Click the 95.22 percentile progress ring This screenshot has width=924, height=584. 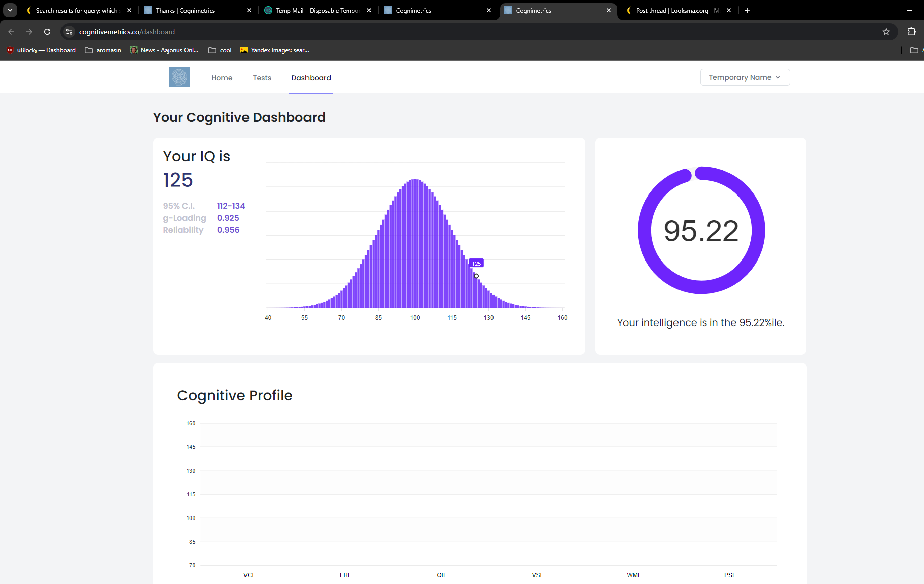(x=701, y=230)
